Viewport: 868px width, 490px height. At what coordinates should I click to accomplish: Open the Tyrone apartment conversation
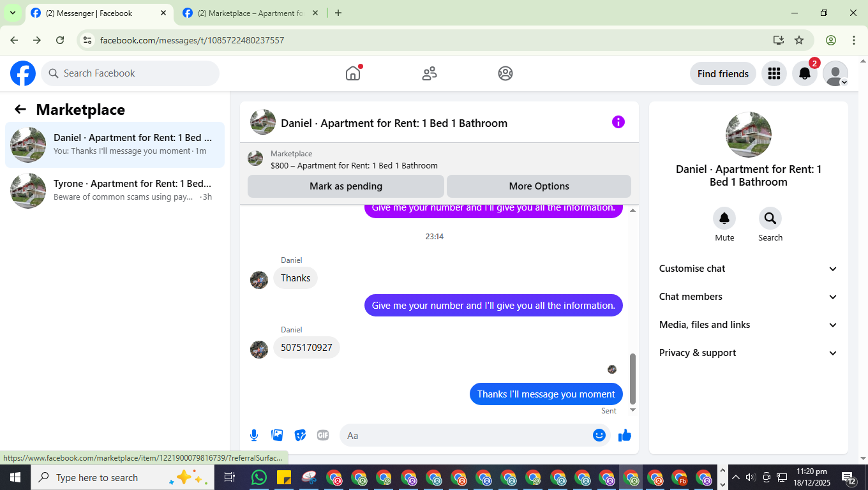(x=115, y=190)
